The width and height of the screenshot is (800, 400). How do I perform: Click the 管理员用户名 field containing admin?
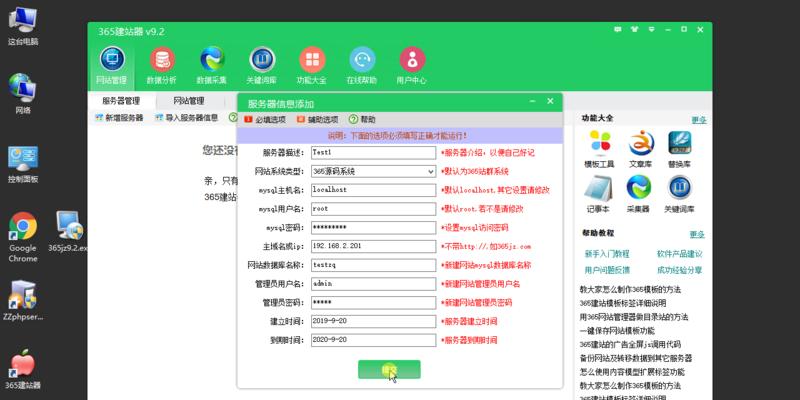point(373,284)
